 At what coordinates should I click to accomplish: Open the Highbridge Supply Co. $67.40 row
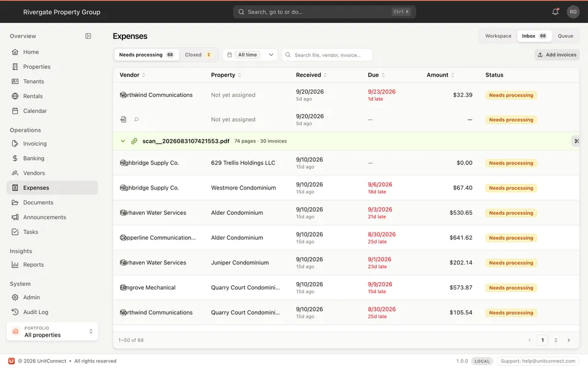(x=346, y=188)
